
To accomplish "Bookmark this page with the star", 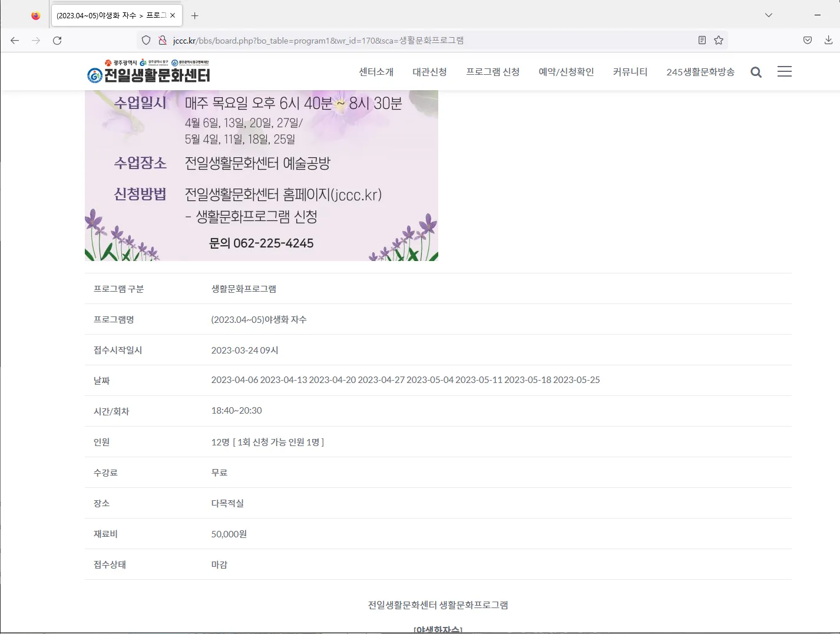I will (x=719, y=40).
